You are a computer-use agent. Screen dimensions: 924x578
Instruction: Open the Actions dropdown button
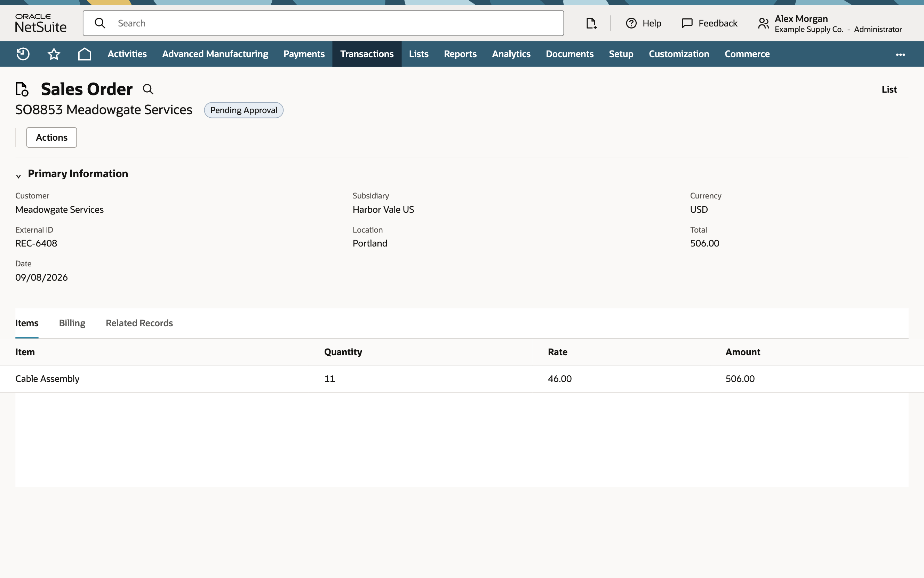click(51, 137)
